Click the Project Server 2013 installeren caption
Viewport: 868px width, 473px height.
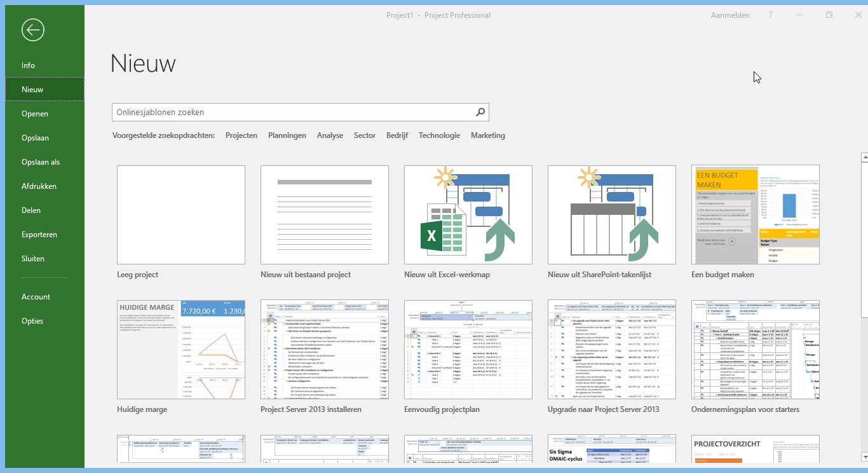pos(311,409)
